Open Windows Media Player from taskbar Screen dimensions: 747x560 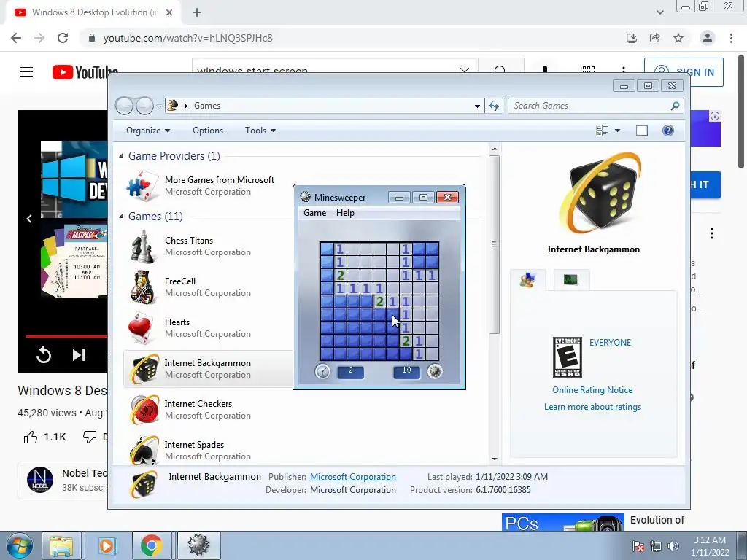(x=107, y=545)
